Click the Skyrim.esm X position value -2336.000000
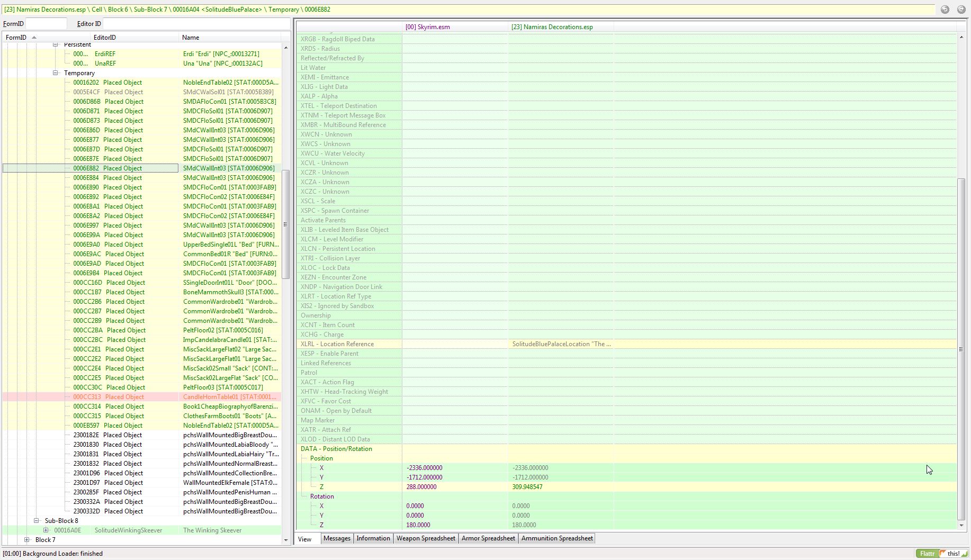This screenshot has height=560, width=971. (425, 468)
